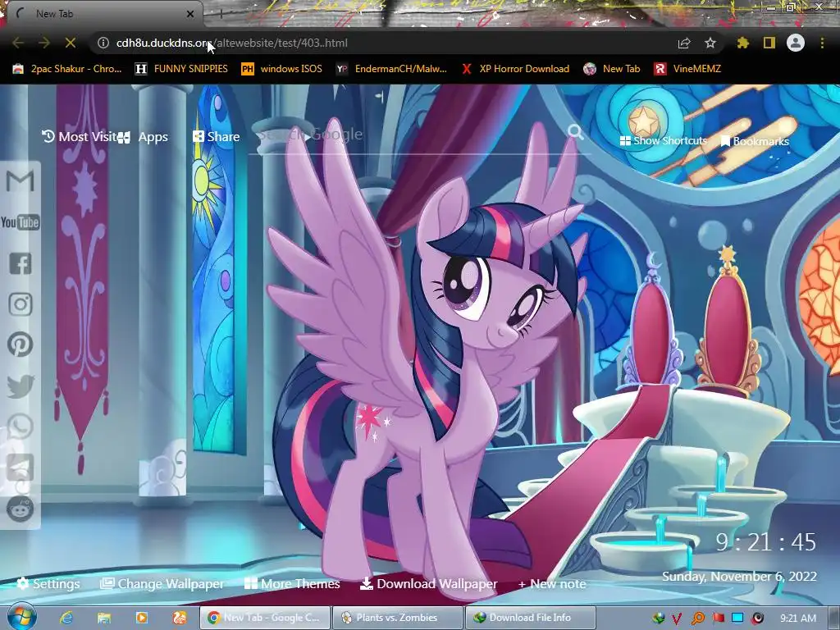Screen dimensions: 840x630
Task: Open WhatsApp shortcut in sidebar
Action: pyautogui.click(x=21, y=427)
